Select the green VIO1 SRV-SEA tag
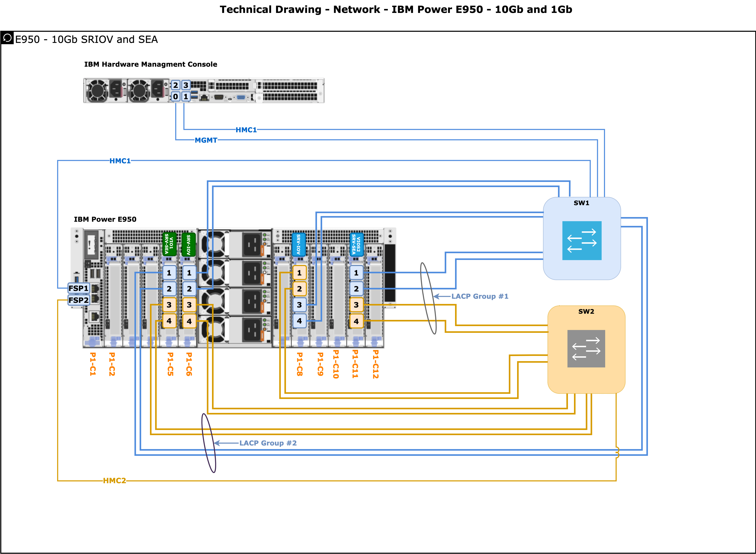The width and height of the screenshot is (756, 554). click(169, 244)
